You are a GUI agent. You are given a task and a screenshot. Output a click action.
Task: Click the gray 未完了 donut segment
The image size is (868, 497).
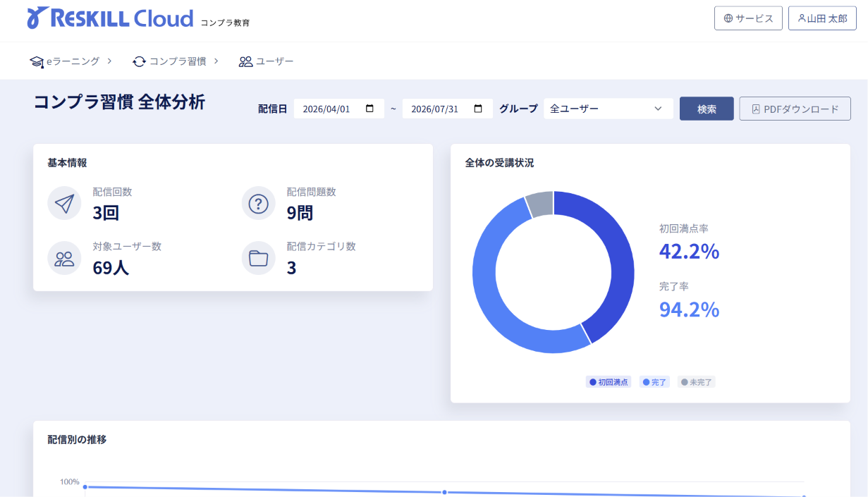coord(539,203)
